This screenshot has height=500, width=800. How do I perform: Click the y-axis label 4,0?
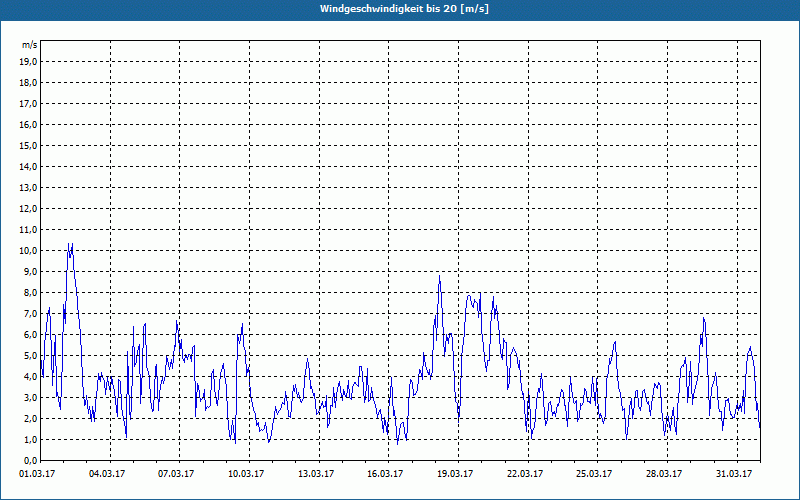[x=30, y=377]
